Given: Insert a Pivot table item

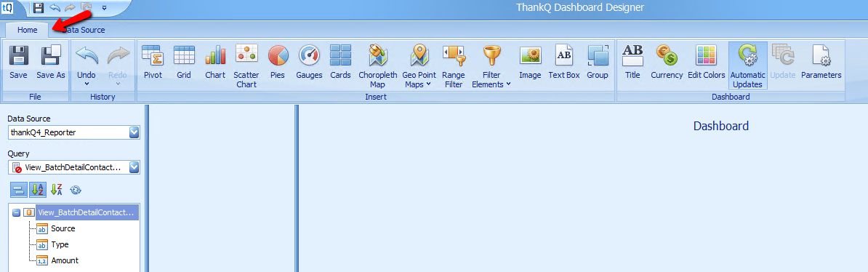Looking at the screenshot, I should click(152, 62).
